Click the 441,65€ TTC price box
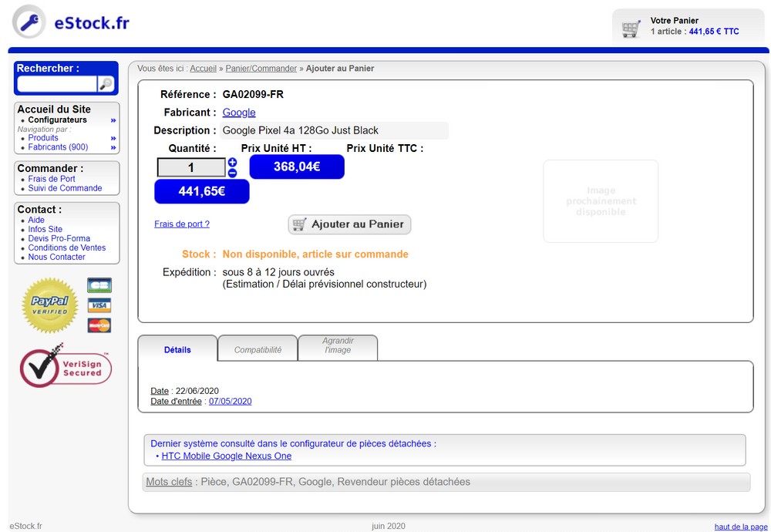Image resolution: width=771 pixels, height=532 pixels. pyautogui.click(x=201, y=191)
